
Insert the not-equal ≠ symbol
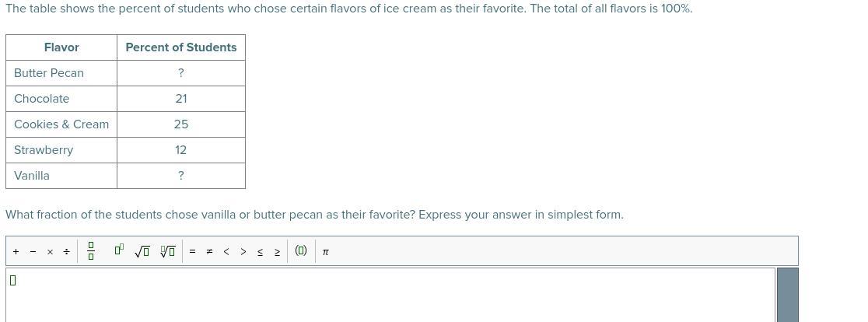[209, 252]
